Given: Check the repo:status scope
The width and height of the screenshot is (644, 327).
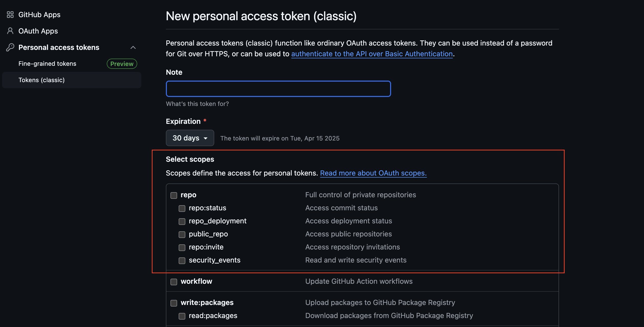Looking at the screenshot, I should (x=182, y=209).
